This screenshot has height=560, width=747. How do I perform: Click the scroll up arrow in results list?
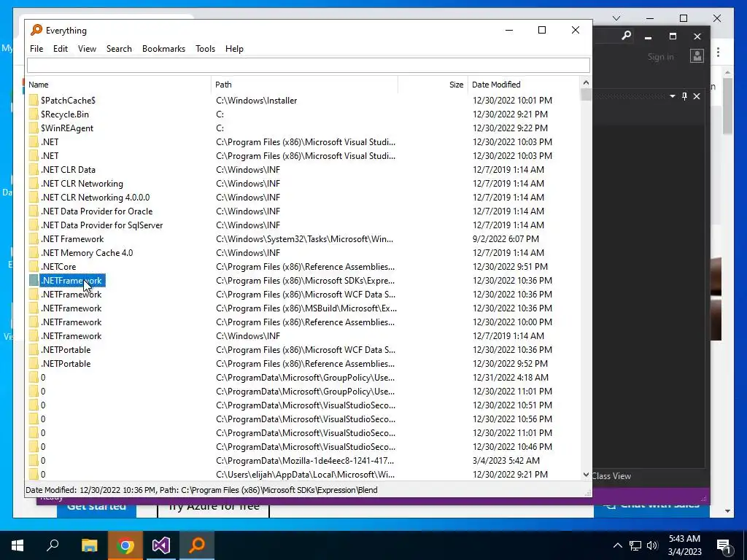586,82
